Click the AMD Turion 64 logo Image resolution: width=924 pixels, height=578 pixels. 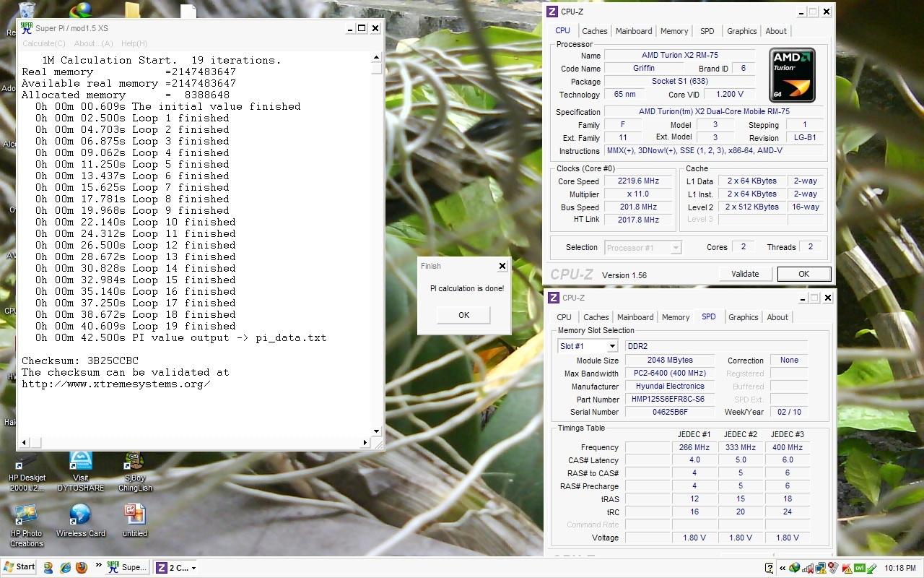pos(793,75)
